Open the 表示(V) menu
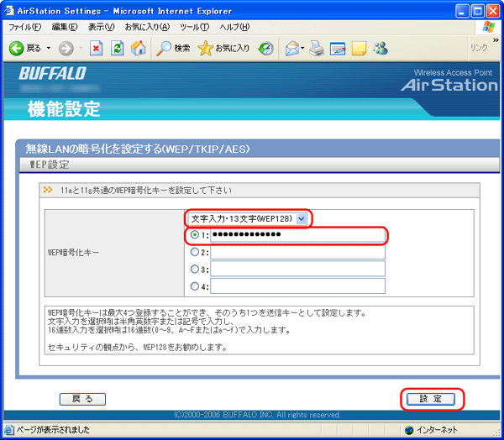 pyautogui.click(x=102, y=28)
